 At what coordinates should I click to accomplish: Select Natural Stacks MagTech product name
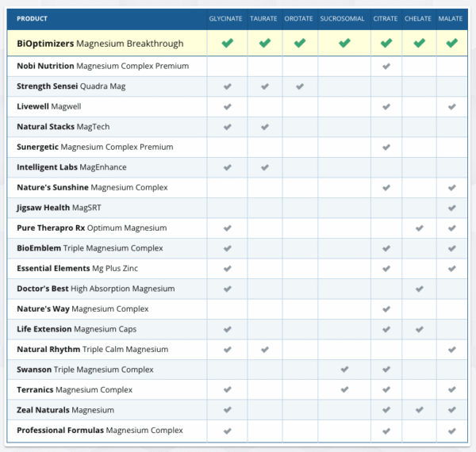(63, 127)
